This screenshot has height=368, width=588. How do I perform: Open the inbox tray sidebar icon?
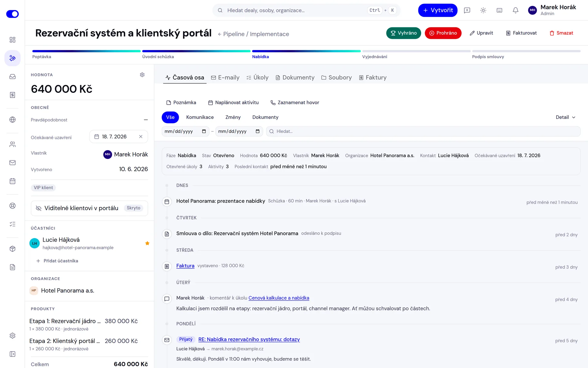point(12,77)
